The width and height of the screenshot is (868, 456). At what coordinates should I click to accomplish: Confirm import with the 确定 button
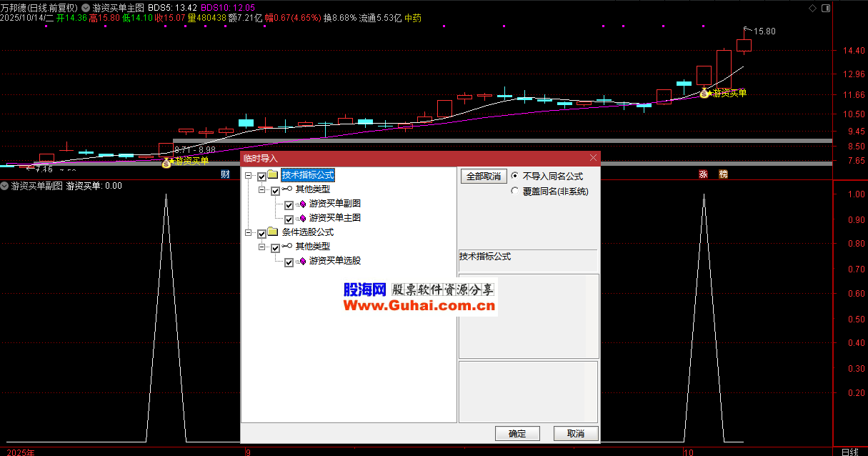point(517,433)
